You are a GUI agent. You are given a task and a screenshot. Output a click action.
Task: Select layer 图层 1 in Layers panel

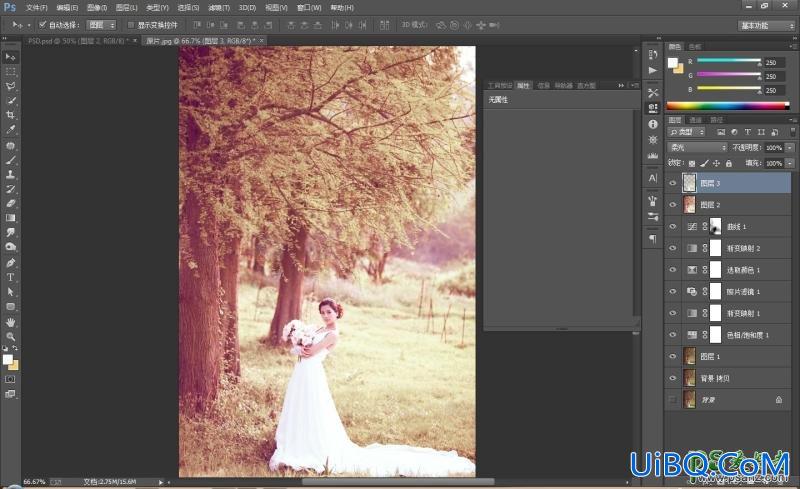coord(728,356)
